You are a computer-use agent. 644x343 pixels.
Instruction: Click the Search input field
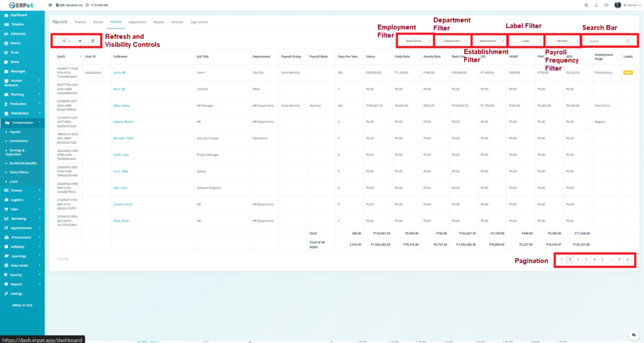606,41
